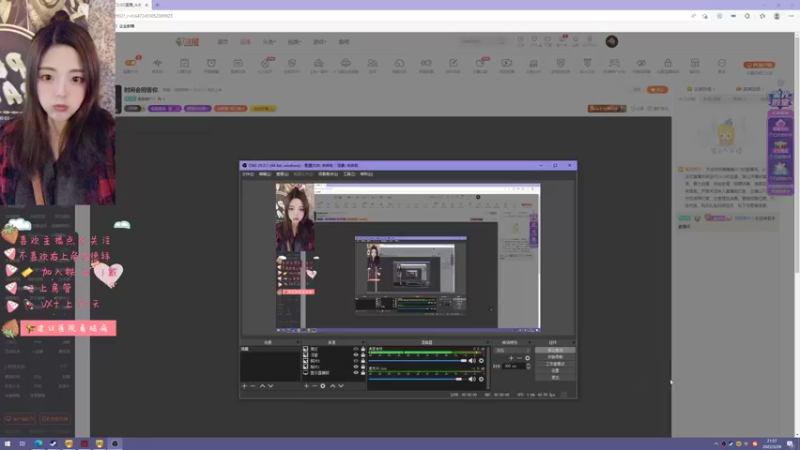Add a new scene with the plus icon in OBS Scenes panel
800x450 pixels.
tap(244, 386)
